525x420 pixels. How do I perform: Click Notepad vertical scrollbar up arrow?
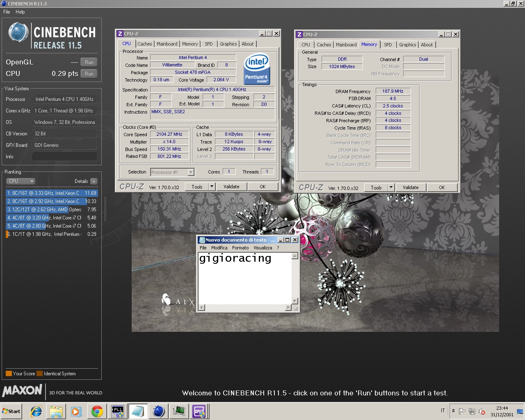click(x=294, y=256)
